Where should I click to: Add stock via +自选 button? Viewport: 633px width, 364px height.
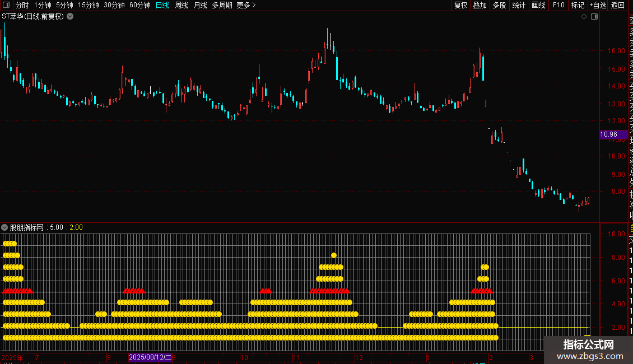tap(598, 6)
